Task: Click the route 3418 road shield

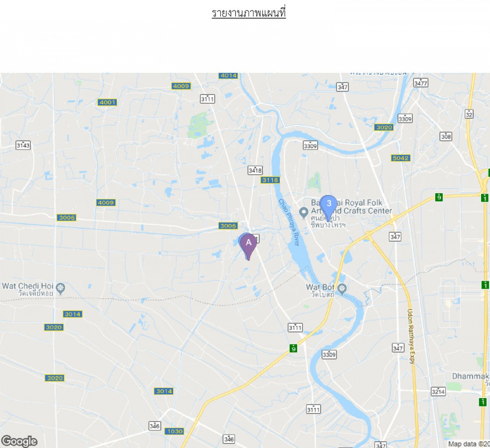Action: [255, 170]
